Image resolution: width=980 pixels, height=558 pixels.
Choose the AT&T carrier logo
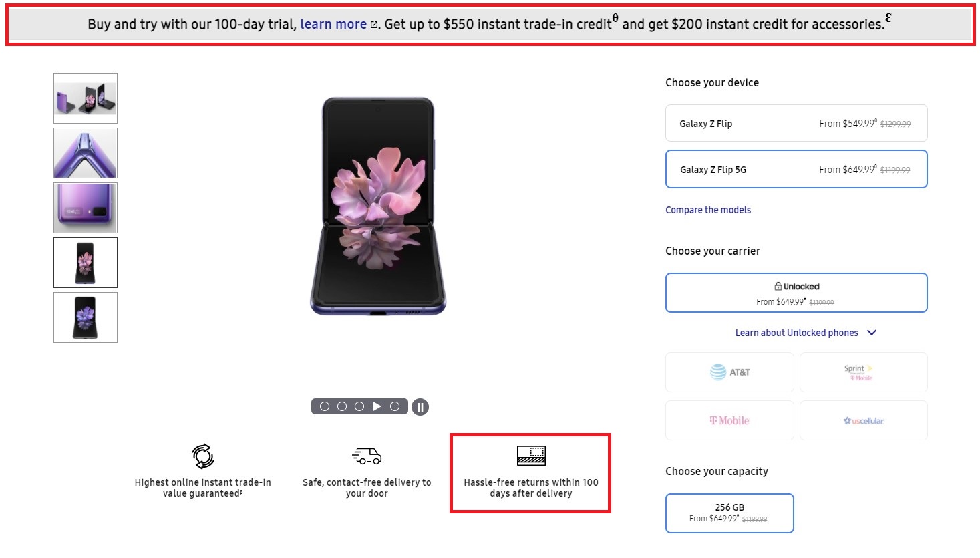(729, 372)
